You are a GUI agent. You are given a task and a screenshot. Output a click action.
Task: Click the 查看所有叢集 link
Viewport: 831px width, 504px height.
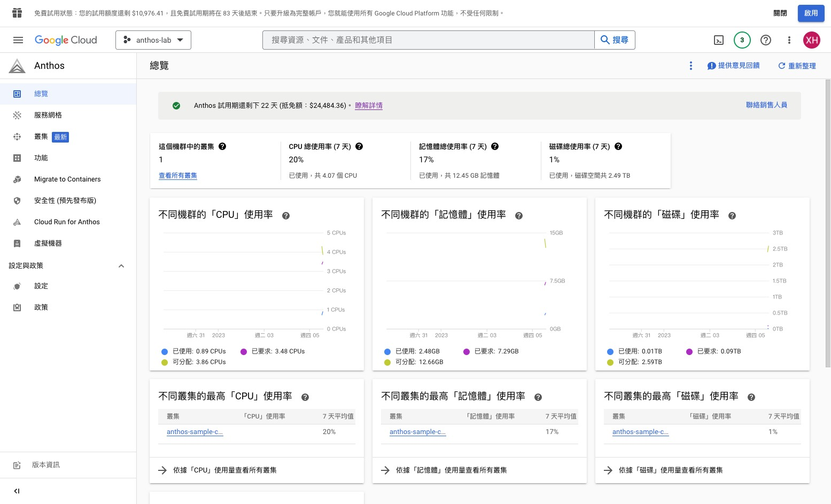(178, 176)
